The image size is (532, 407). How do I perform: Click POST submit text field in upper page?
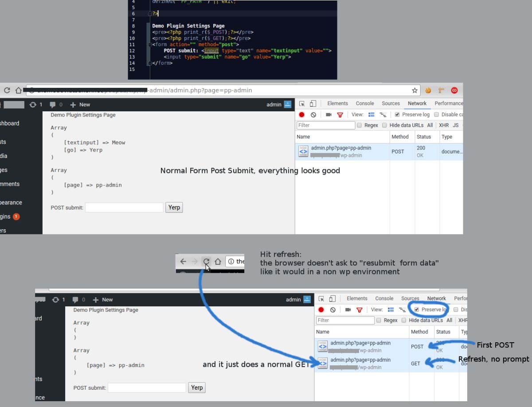[124, 207]
